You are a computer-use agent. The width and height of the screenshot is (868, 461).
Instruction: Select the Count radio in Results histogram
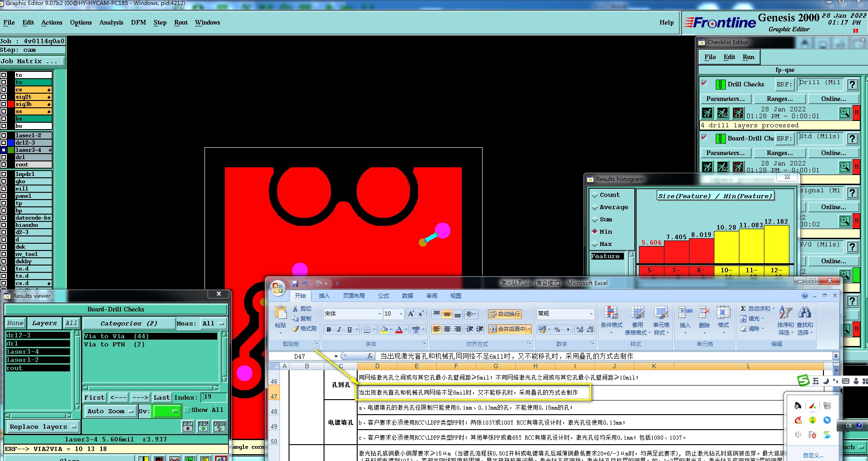coord(594,195)
